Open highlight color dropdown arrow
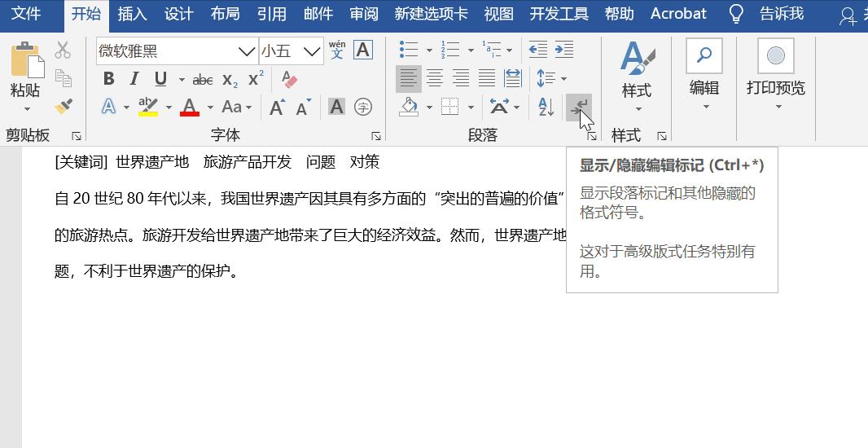The width and height of the screenshot is (868, 448). pyautogui.click(x=169, y=108)
